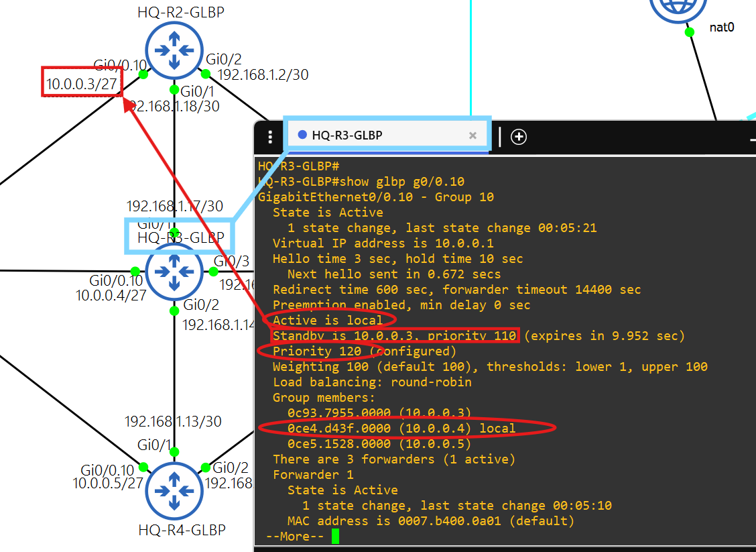The height and width of the screenshot is (552, 756).
Task: Select the HQ-R3-GLBP router icon
Action: coord(174,272)
